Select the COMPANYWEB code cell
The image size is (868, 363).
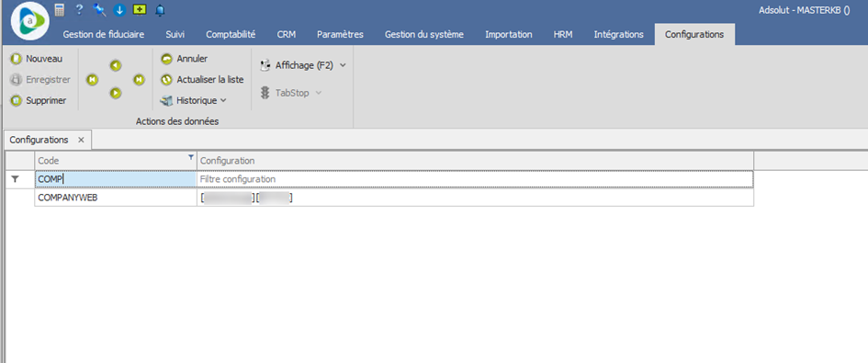pos(115,198)
